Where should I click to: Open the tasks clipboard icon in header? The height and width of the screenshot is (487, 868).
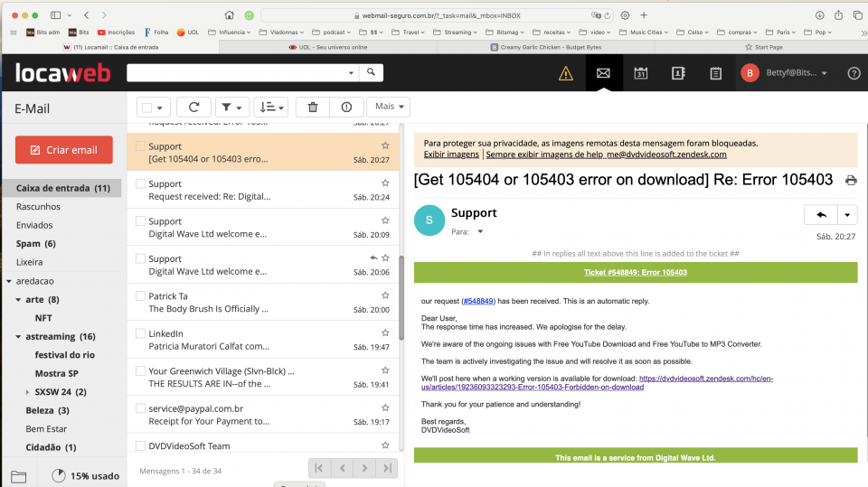715,73
